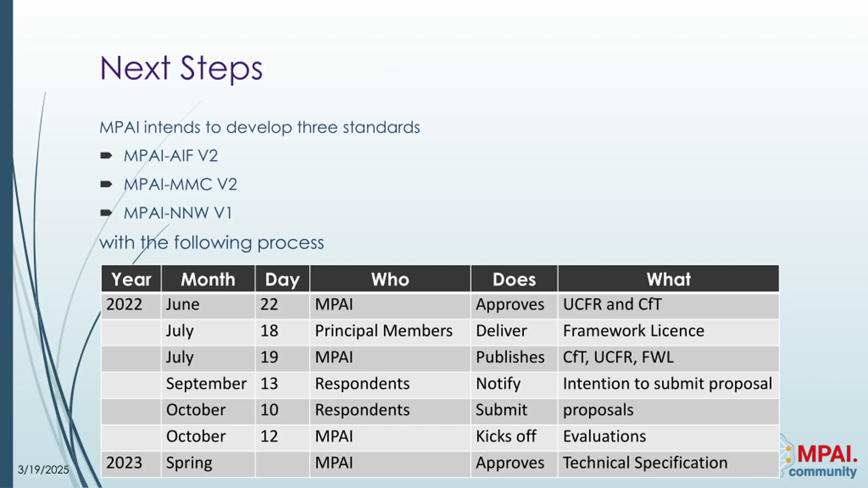The height and width of the screenshot is (488, 868).
Task: Select the 2023 year cell
Action: (x=124, y=463)
